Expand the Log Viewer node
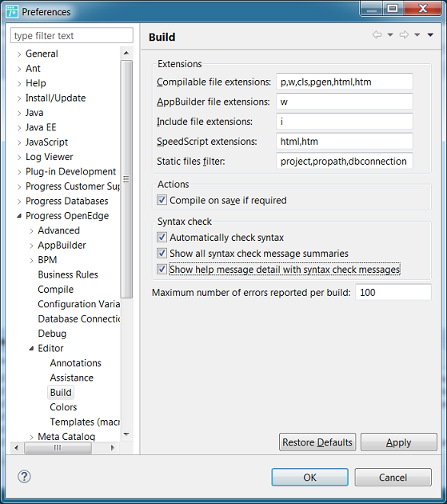 [x=19, y=157]
